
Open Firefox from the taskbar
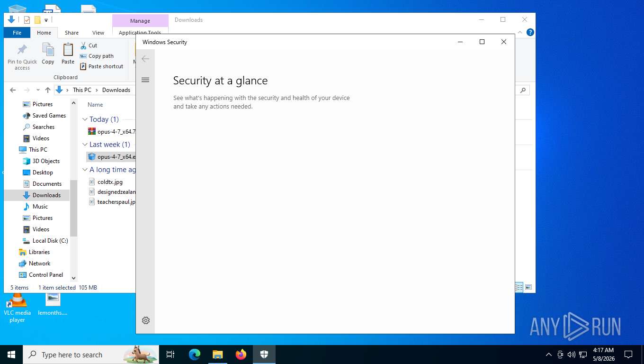241,355
